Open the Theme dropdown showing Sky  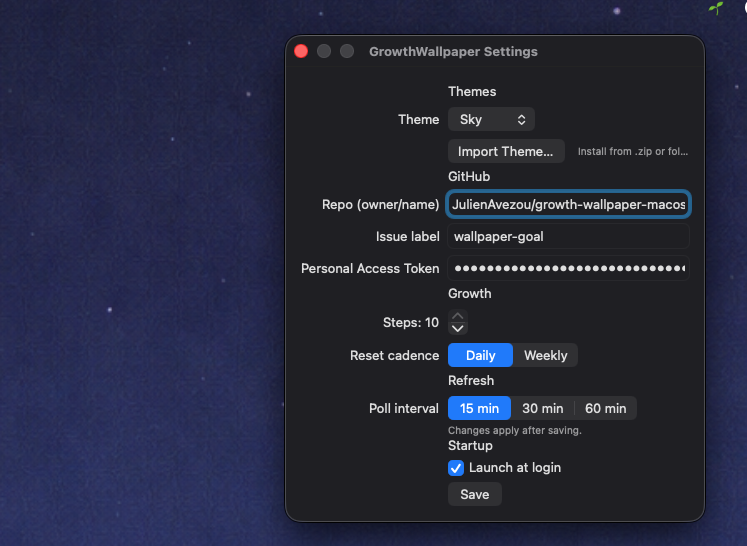(491, 119)
